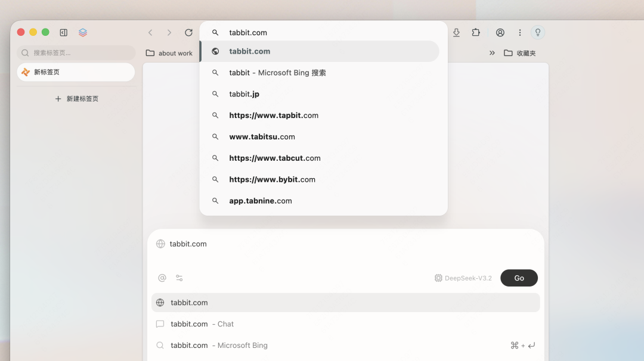The width and height of the screenshot is (644, 361).
Task: Select the 新标签页 tab
Action: coord(76,72)
